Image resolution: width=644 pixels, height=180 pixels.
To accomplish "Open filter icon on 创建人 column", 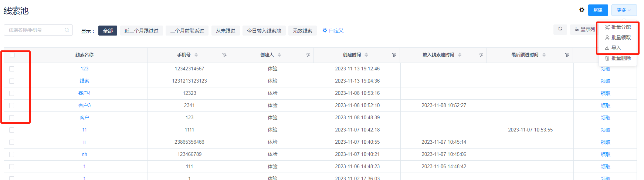I will coord(308,55).
